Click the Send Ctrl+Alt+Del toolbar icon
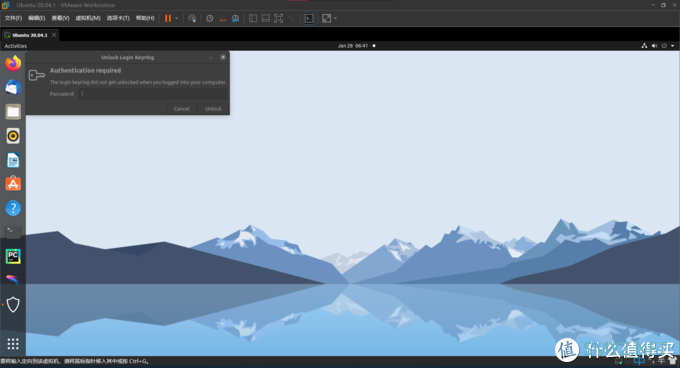The image size is (680, 368). [192, 18]
